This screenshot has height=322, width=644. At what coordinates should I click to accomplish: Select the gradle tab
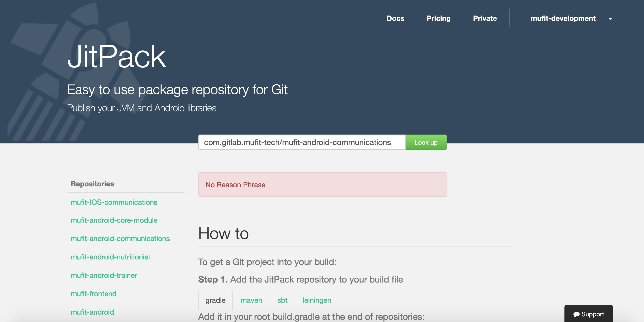215,300
